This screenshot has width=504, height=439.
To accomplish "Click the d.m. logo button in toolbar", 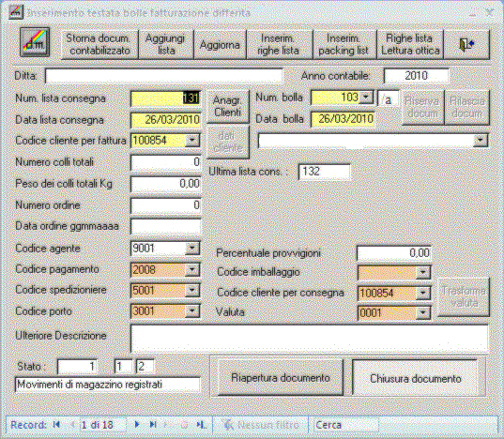I will [35, 42].
